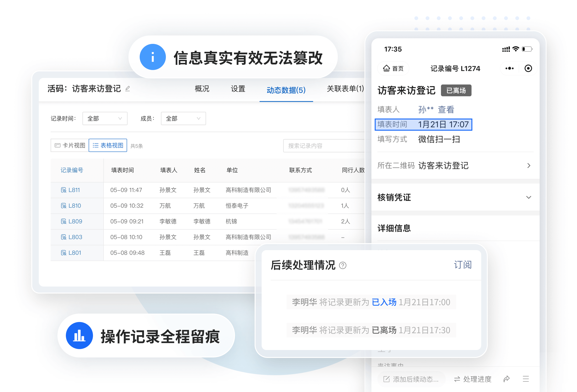Click the record icon beside L801

pos(64,253)
